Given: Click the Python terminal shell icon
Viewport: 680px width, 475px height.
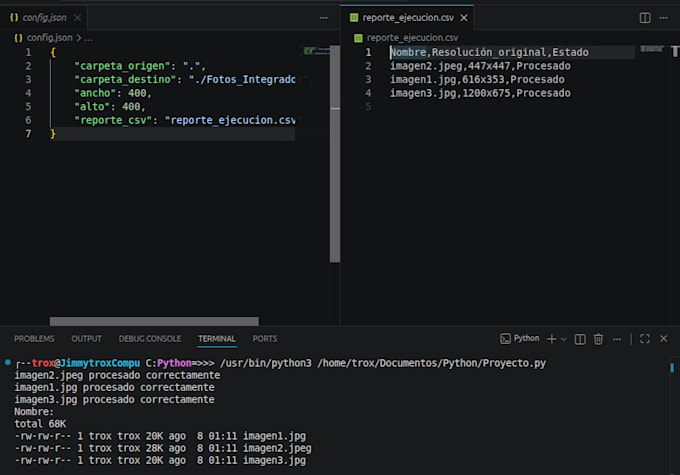Looking at the screenshot, I should (x=505, y=339).
